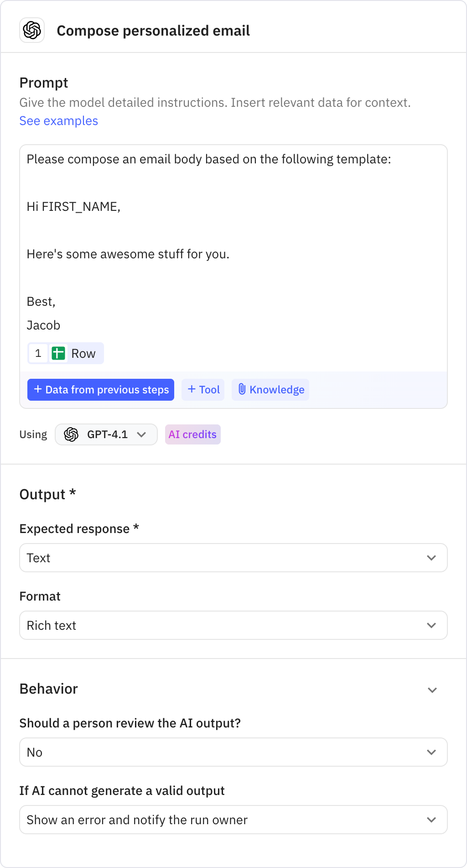This screenshot has width=467, height=868.
Task: Open the Knowledge attachment button
Action: pos(270,390)
